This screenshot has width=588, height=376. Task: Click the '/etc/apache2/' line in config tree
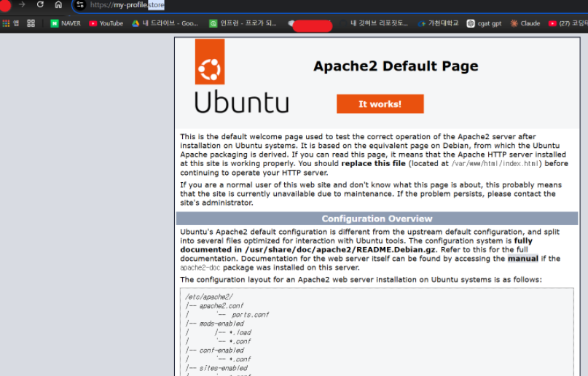click(x=209, y=297)
